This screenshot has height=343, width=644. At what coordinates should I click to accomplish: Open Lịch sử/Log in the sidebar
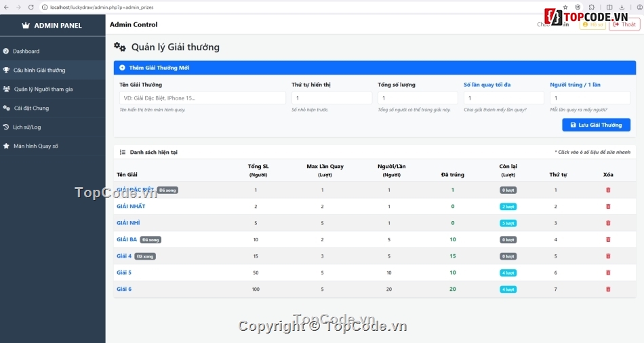point(28,127)
